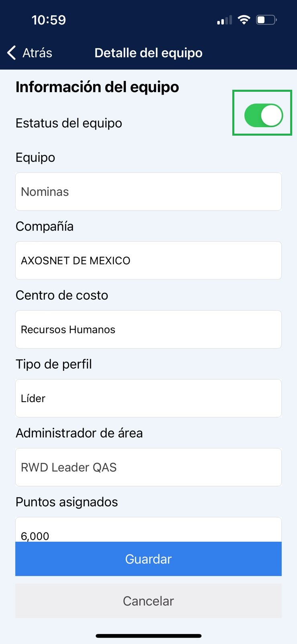The width and height of the screenshot is (297, 644).
Task: Tap the Puntos asignados label
Action: click(67, 502)
